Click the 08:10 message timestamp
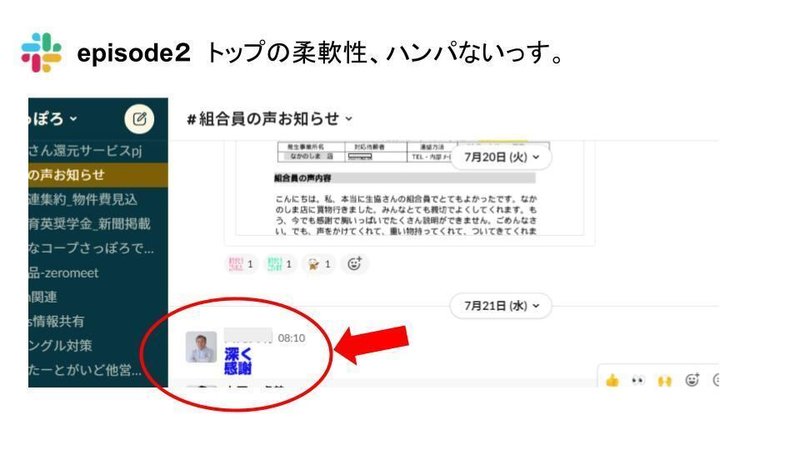This screenshot has height=450, width=800. click(x=291, y=338)
